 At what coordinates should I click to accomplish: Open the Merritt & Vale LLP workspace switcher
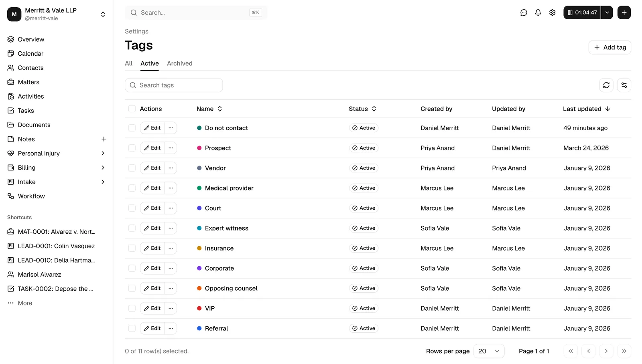point(57,14)
